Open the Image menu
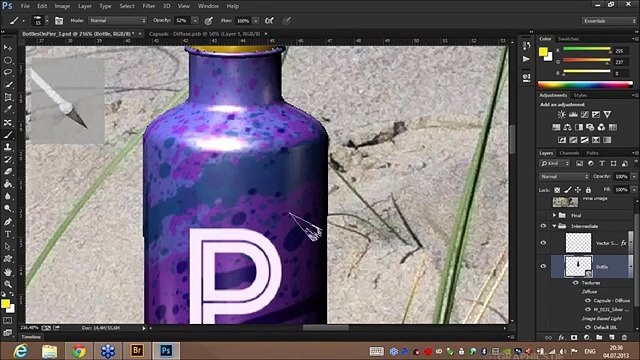 point(62,6)
